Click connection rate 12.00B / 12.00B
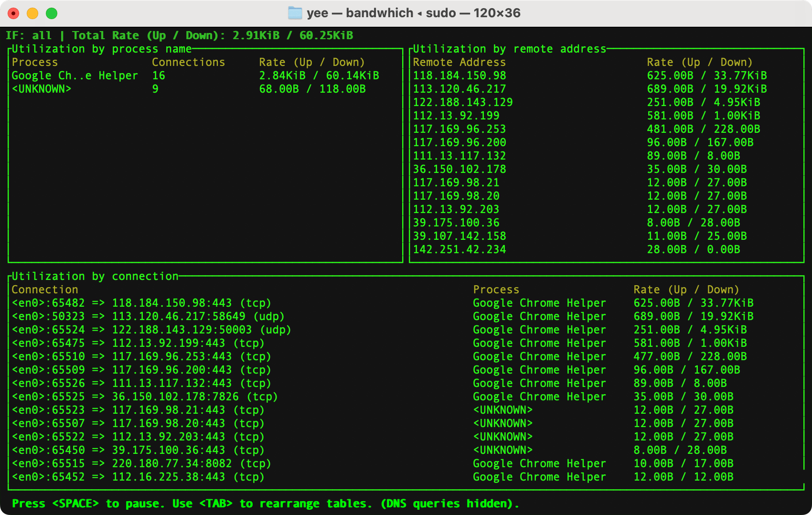This screenshot has height=515, width=812. click(684, 477)
